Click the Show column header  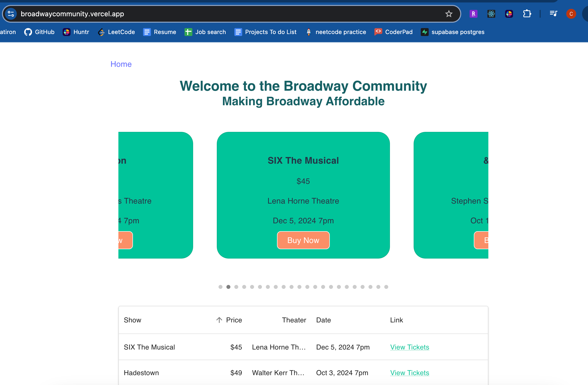point(132,320)
